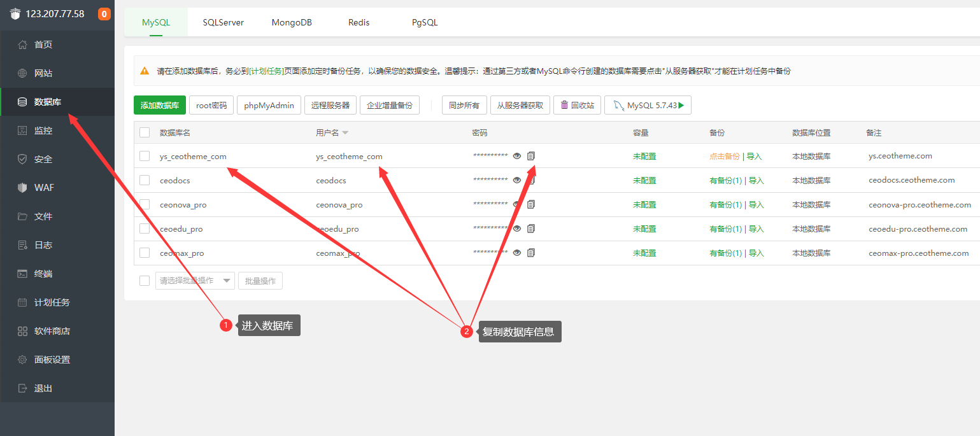Open the 首页 home icon in sidebar

(23, 45)
